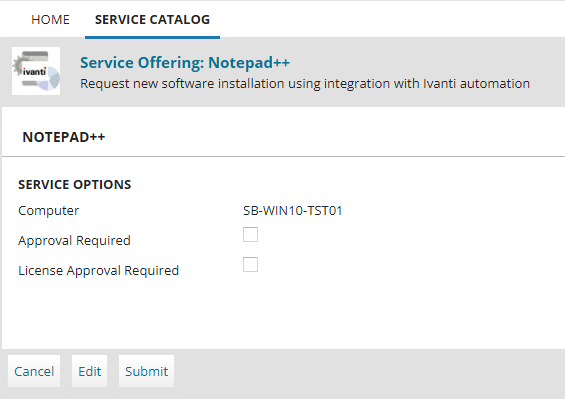Click the Computer field label

click(x=49, y=210)
